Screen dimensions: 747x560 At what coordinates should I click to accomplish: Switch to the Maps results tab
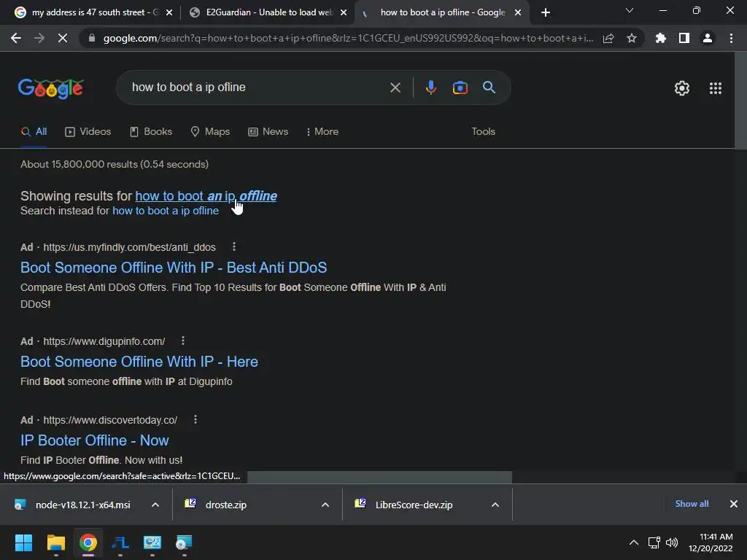click(210, 131)
